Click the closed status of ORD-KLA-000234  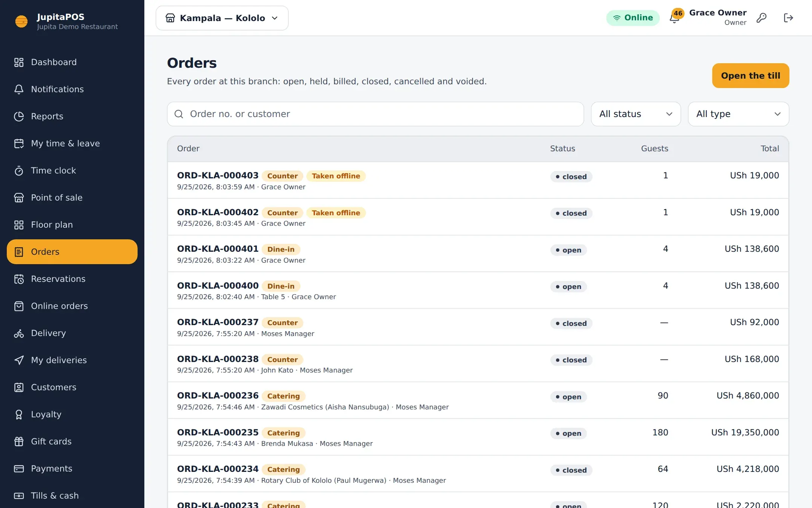click(571, 470)
